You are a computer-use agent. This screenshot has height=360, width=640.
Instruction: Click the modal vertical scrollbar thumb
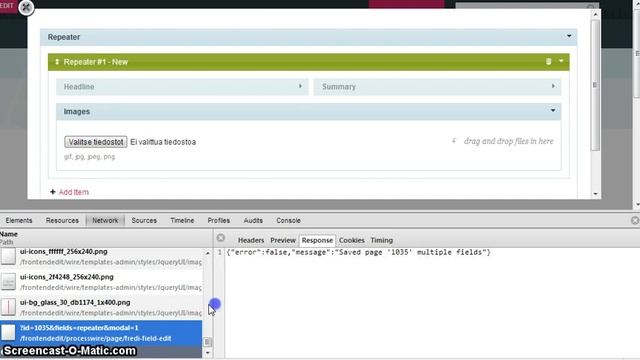point(596,85)
